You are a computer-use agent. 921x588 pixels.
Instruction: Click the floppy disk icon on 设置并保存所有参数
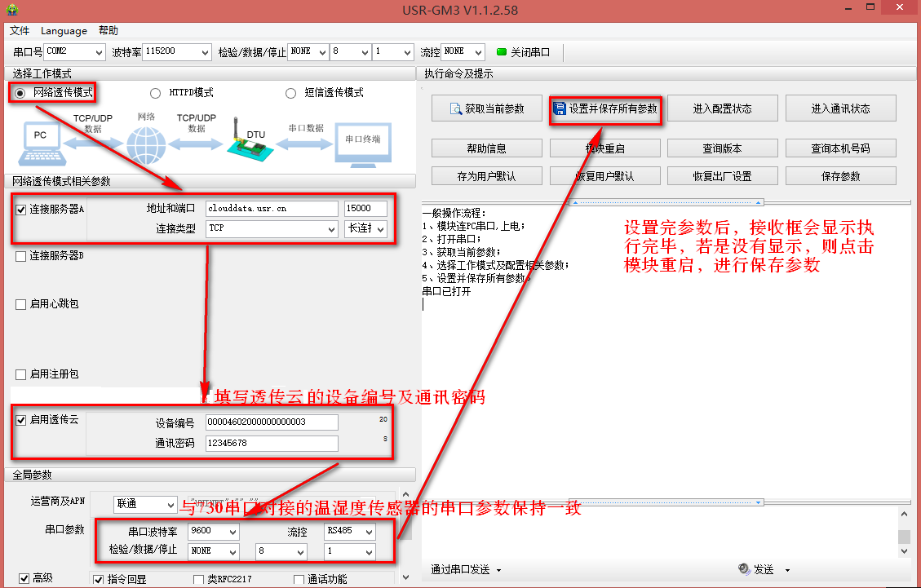[x=560, y=108]
